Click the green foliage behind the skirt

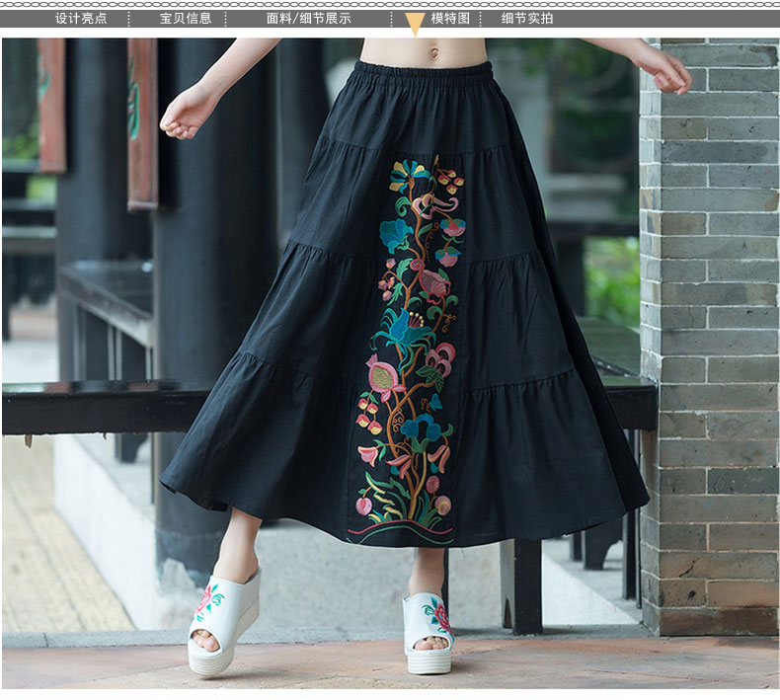tap(610, 276)
